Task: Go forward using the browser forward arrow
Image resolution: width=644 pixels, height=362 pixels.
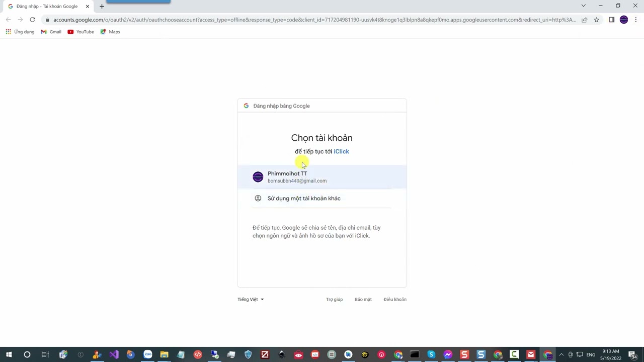Action: pyautogui.click(x=20, y=20)
